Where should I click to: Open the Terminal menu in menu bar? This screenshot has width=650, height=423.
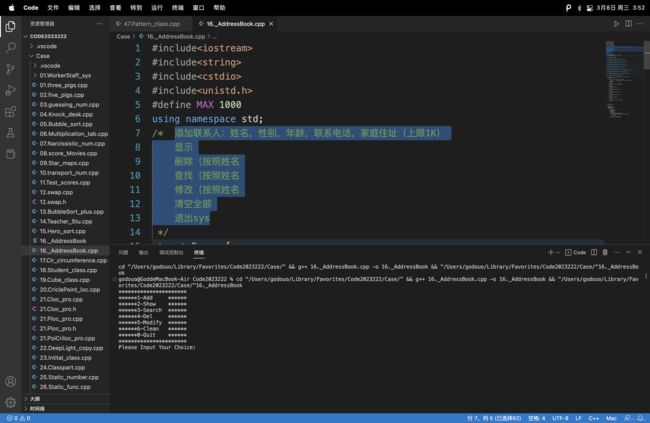178,7
